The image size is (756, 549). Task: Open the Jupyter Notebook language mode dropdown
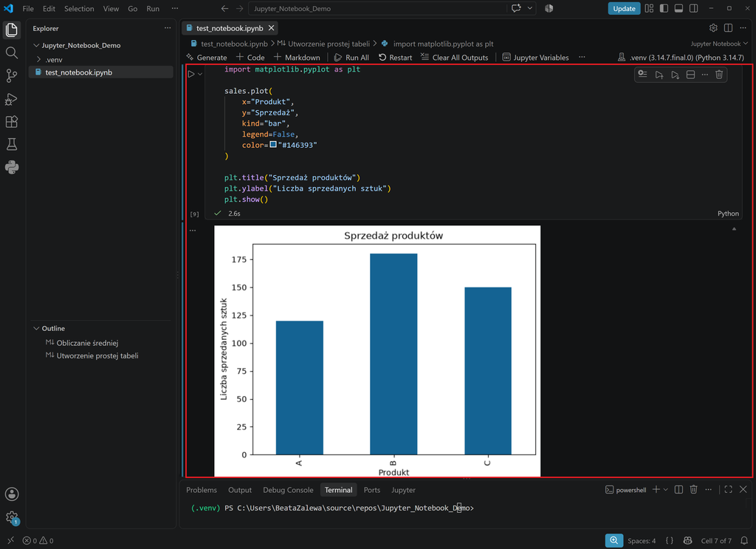click(719, 44)
